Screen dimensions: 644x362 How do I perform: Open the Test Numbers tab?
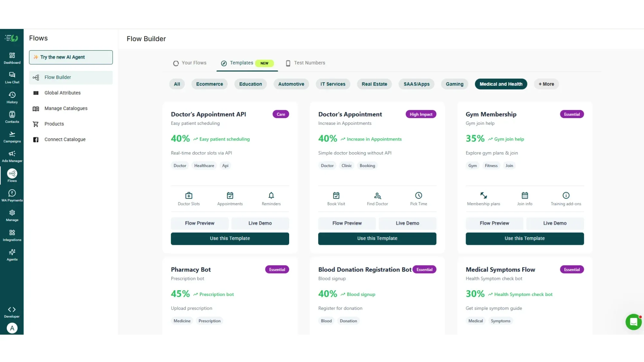(x=306, y=63)
